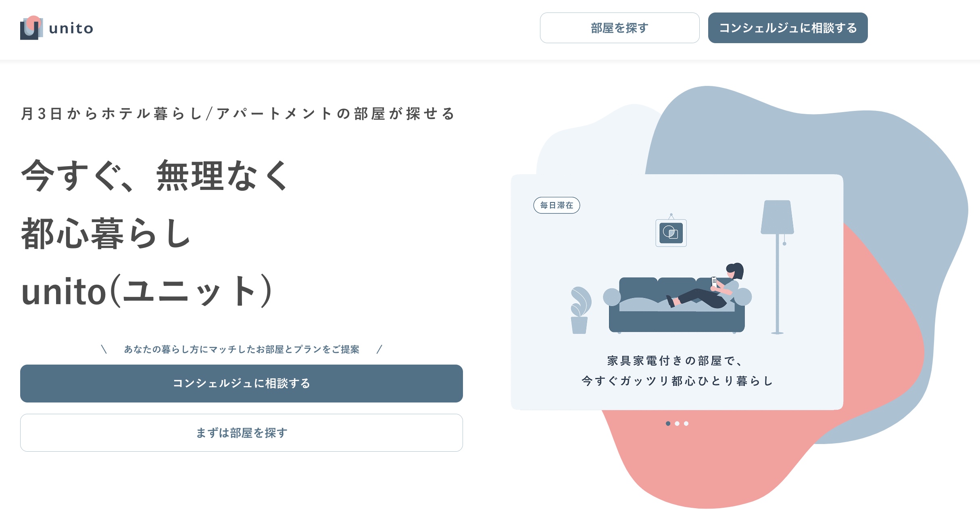
Task: Click the floor lamp illustration
Action: [777, 267]
